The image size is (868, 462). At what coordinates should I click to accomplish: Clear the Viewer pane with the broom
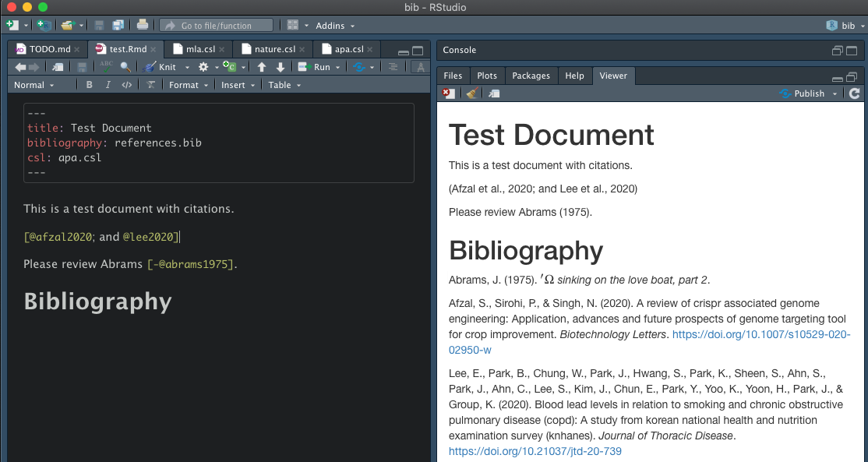point(471,93)
